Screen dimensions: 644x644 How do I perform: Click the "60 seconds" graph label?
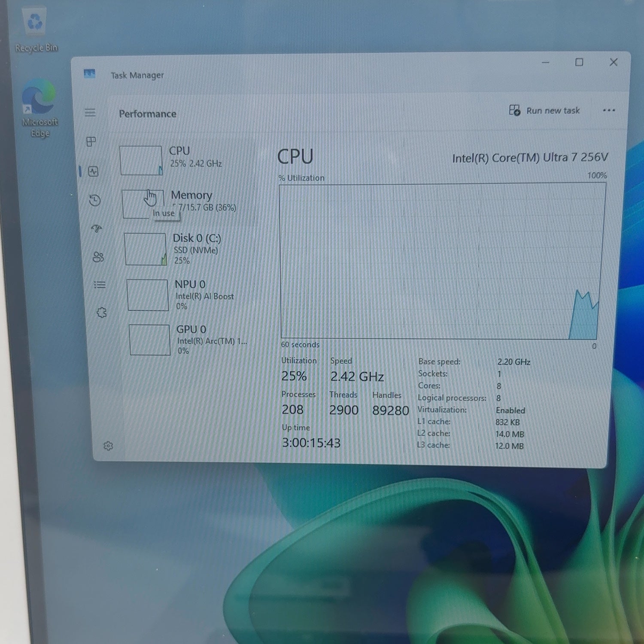click(x=300, y=344)
